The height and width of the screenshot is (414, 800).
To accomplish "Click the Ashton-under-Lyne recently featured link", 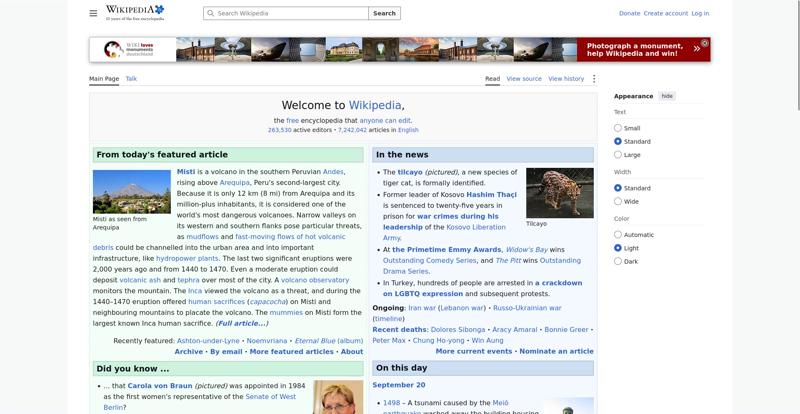I will click(208, 341).
